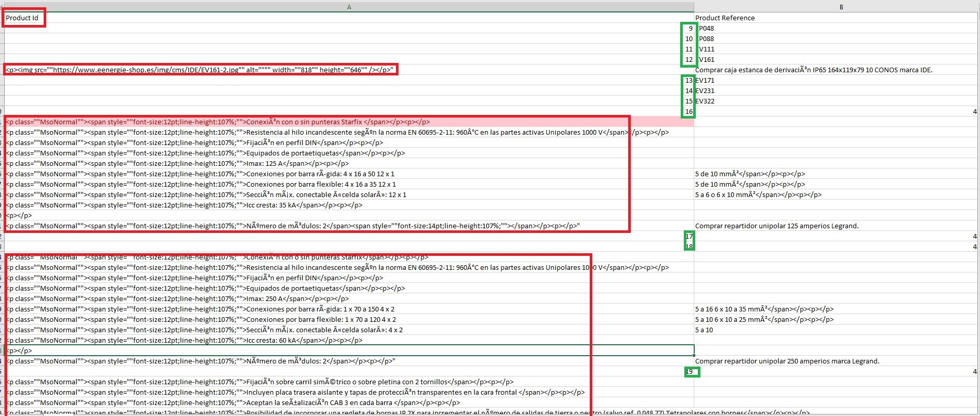Select the 'celda solar»: 4 x 2' cell
Viewport: 980px width, 416px height.
pos(349,330)
